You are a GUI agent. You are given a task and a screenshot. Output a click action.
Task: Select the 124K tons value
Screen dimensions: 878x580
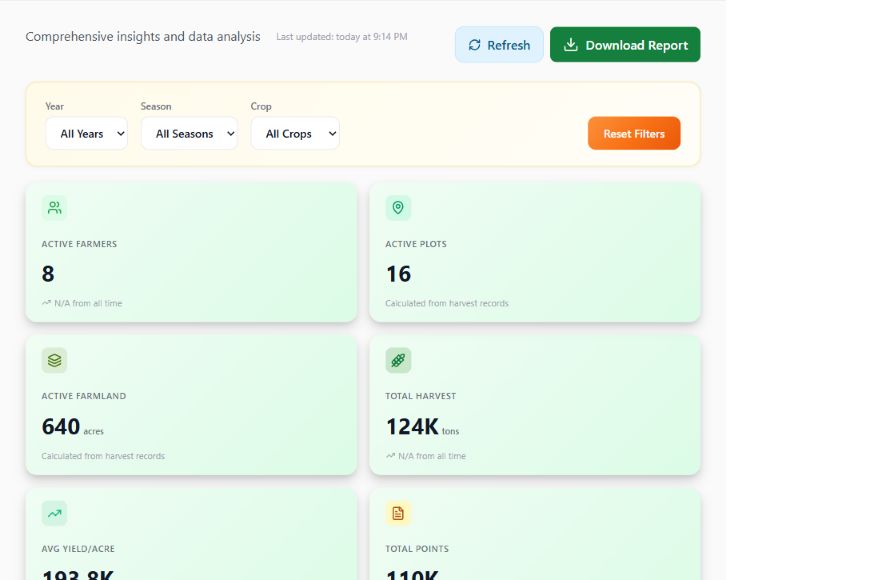pyautogui.click(x=422, y=427)
